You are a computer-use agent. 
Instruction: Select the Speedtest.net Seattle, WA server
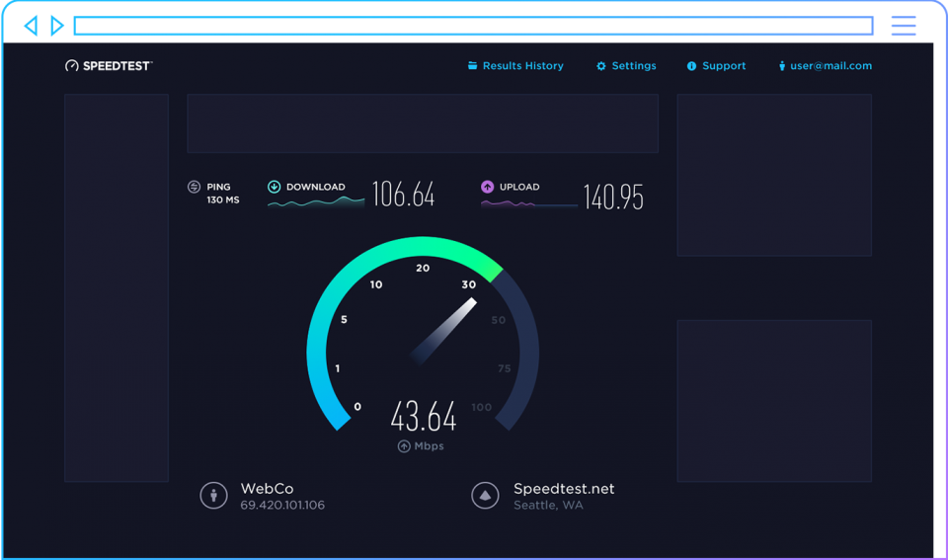pyautogui.click(x=563, y=496)
